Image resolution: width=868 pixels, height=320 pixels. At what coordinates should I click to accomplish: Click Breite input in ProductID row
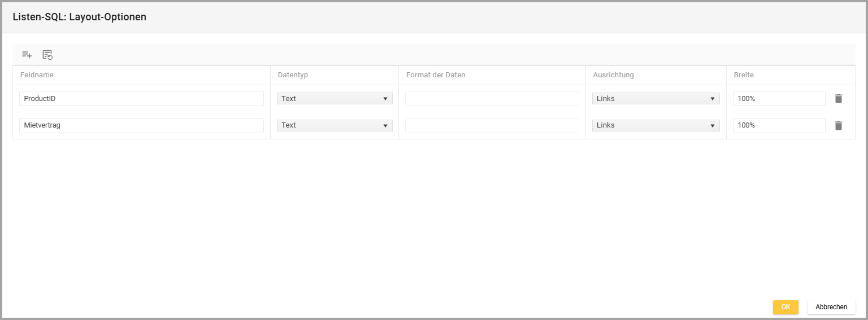point(779,99)
